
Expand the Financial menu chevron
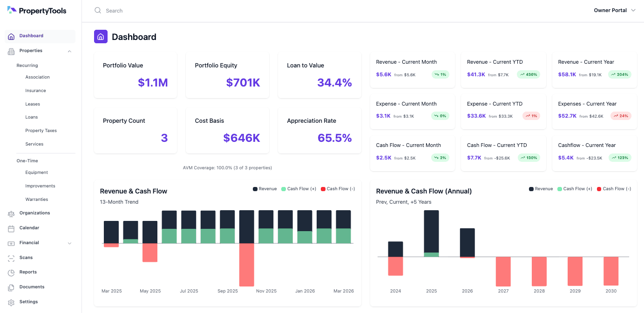pos(69,243)
